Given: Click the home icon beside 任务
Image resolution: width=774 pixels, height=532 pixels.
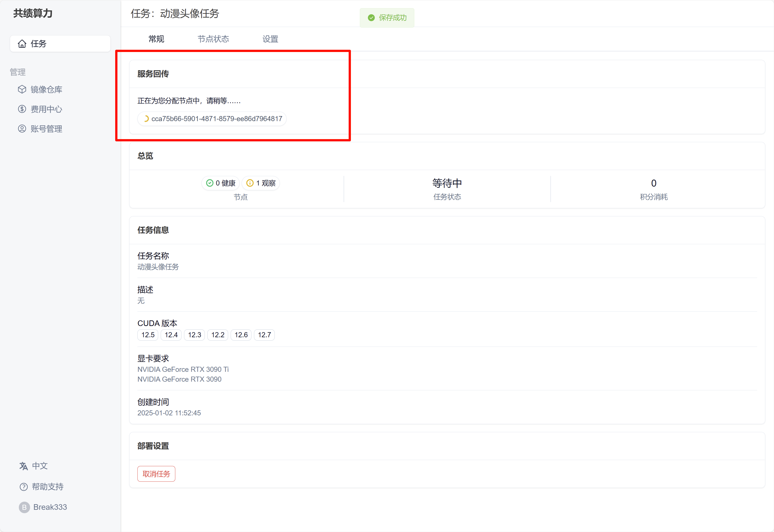Looking at the screenshot, I should click(22, 44).
